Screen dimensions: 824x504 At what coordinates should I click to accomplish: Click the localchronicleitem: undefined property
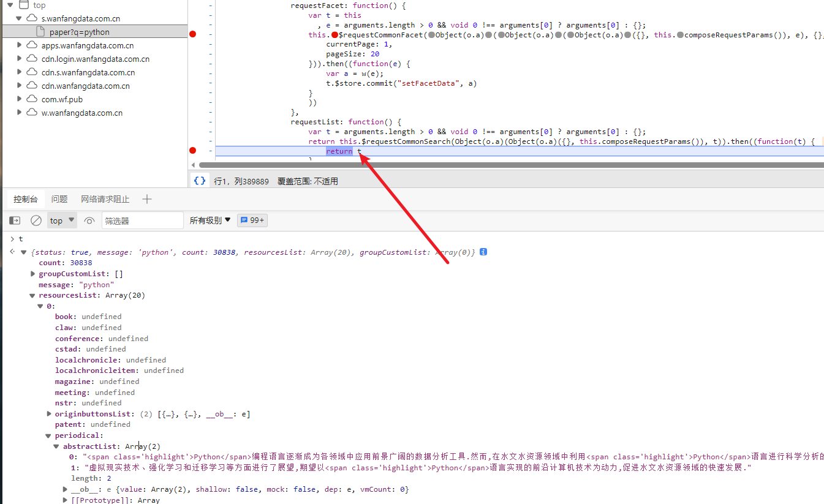[119, 370]
